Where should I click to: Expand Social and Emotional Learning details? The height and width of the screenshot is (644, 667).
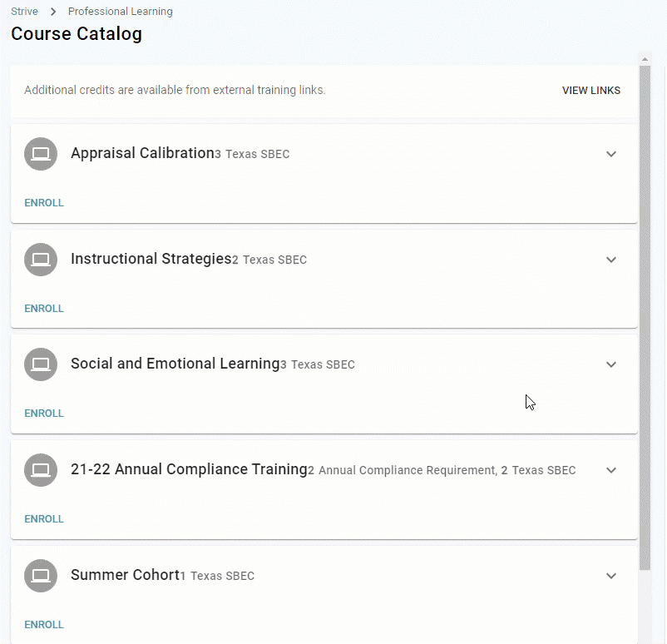[611, 364]
